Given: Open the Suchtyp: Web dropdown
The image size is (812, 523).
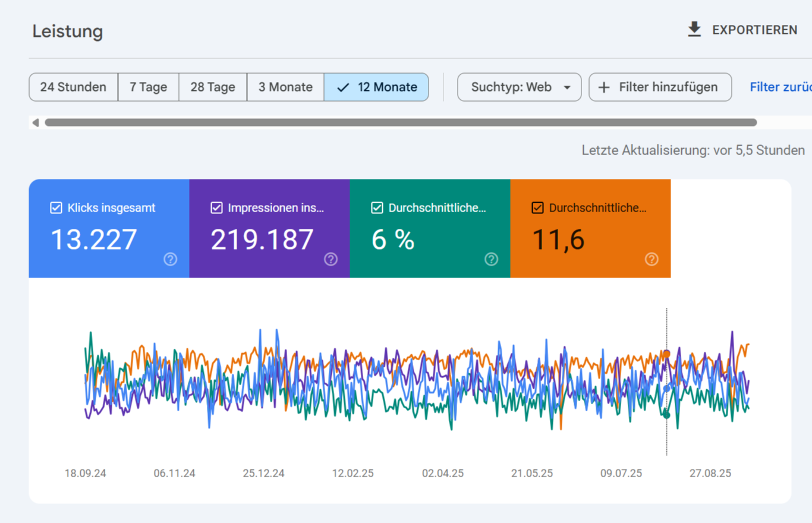Looking at the screenshot, I should pos(519,87).
